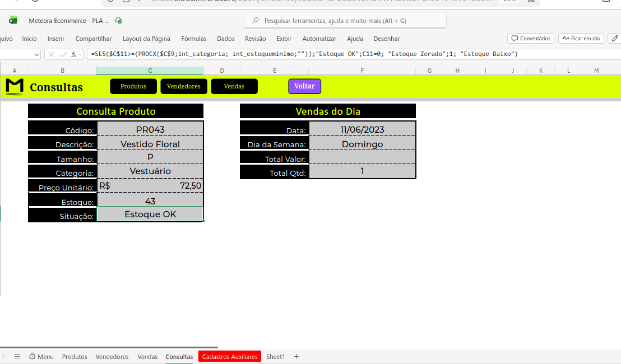Switch to the Menu sheet tab
621x364 pixels.
point(41,357)
